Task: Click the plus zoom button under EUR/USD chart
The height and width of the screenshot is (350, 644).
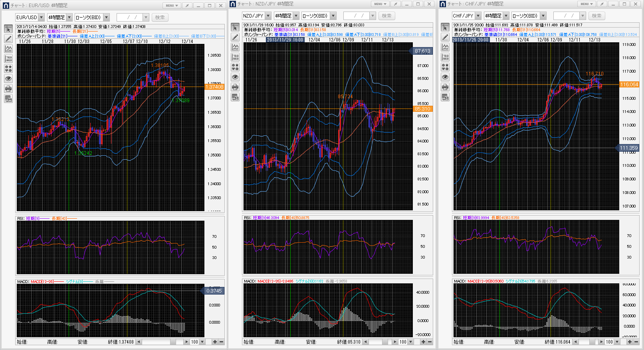Action: point(215,342)
